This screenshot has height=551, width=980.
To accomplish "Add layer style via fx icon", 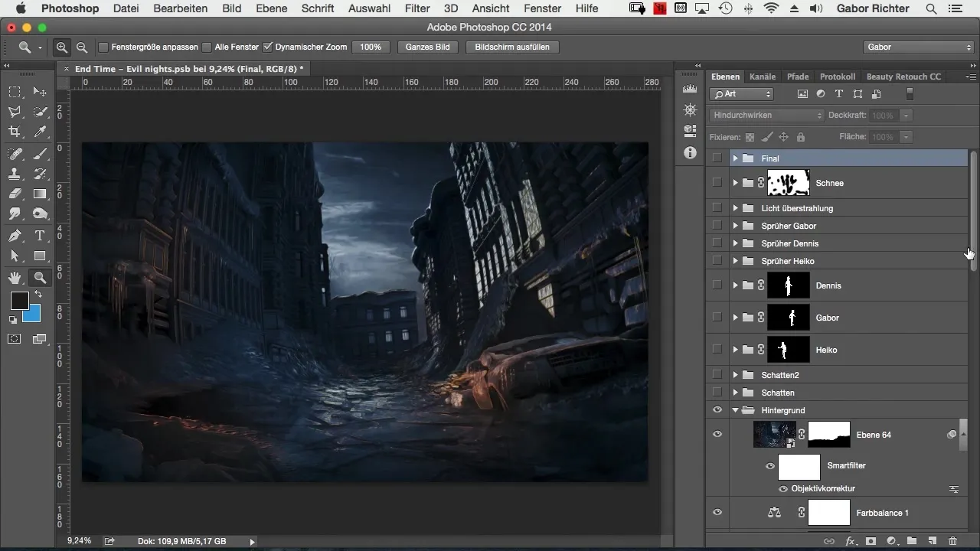I will 850,540.
